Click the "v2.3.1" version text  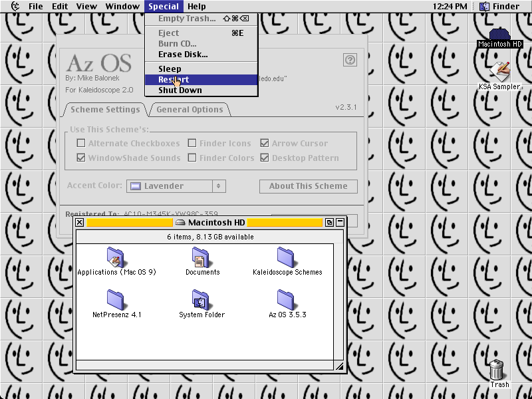point(346,107)
